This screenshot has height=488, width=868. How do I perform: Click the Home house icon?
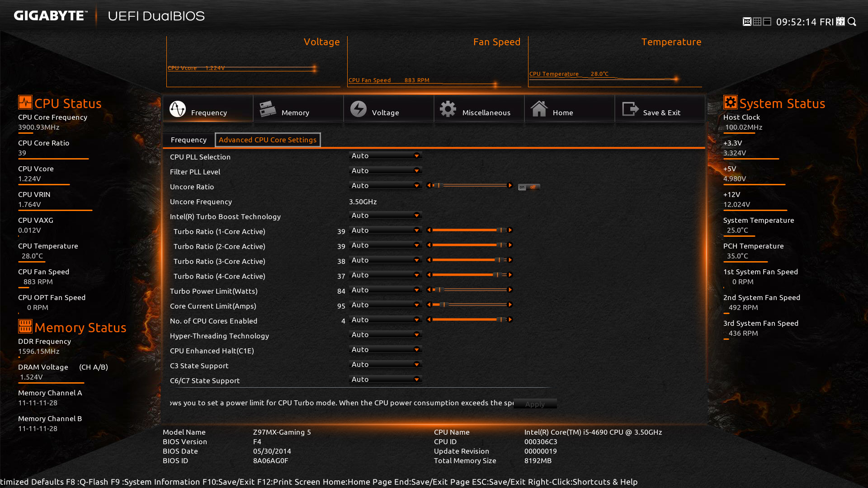click(539, 109)
